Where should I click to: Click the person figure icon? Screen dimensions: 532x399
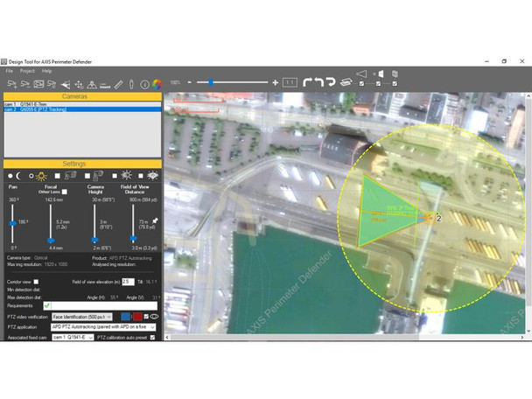tap(131, 83)
